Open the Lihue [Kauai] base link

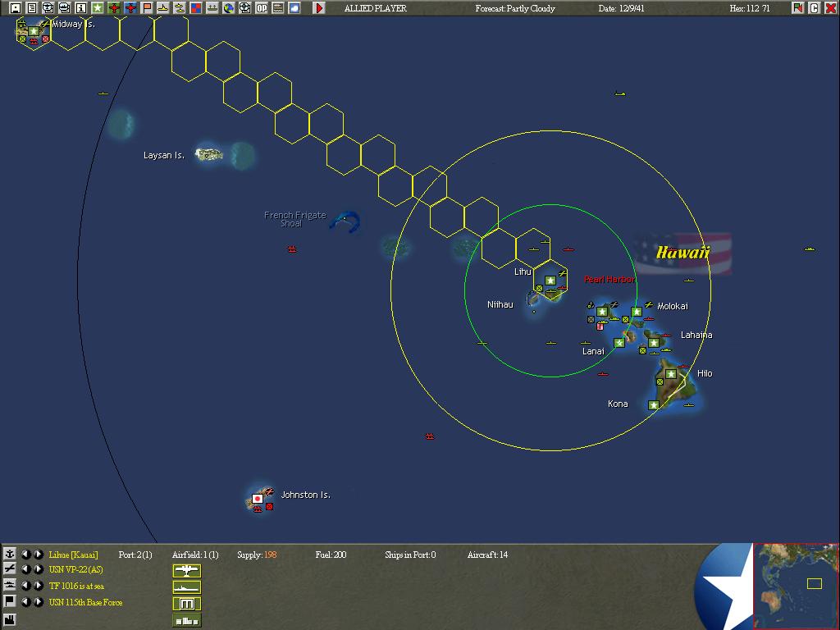pos(73,555)
